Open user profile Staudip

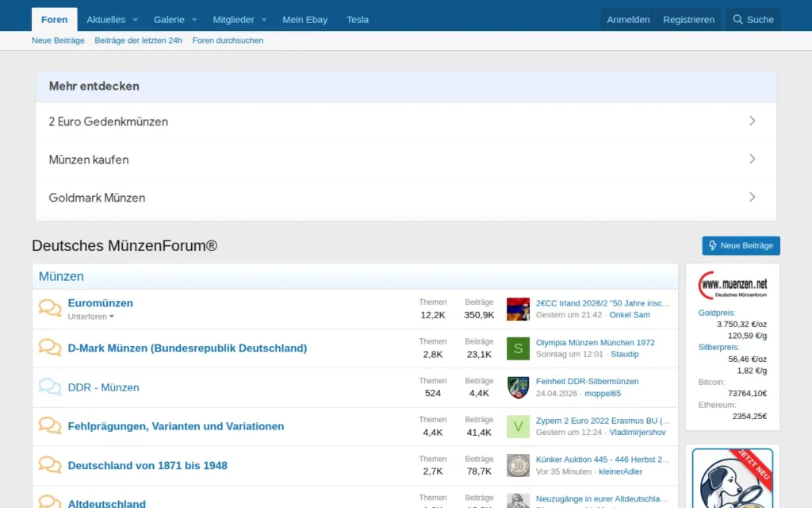(625, 354)
